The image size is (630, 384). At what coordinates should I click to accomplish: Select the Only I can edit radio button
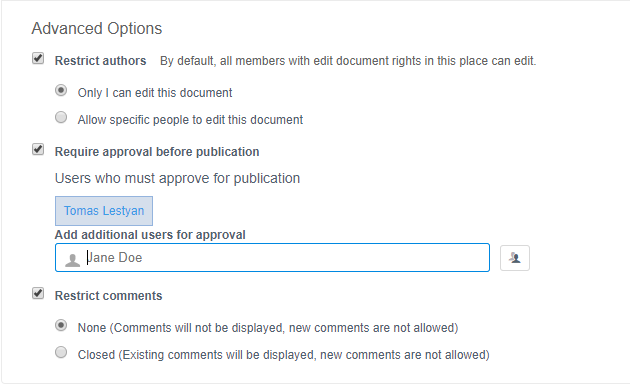[x=61, y=90]
